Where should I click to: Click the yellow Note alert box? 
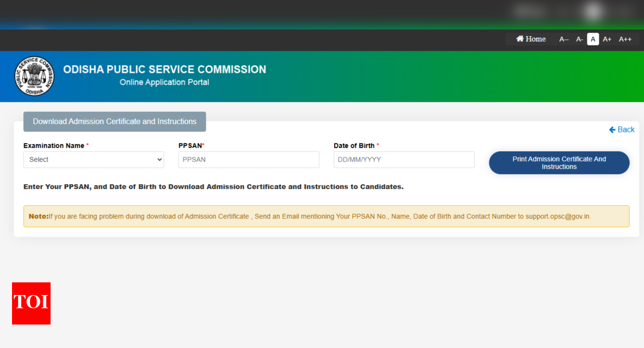pos(326,216)
